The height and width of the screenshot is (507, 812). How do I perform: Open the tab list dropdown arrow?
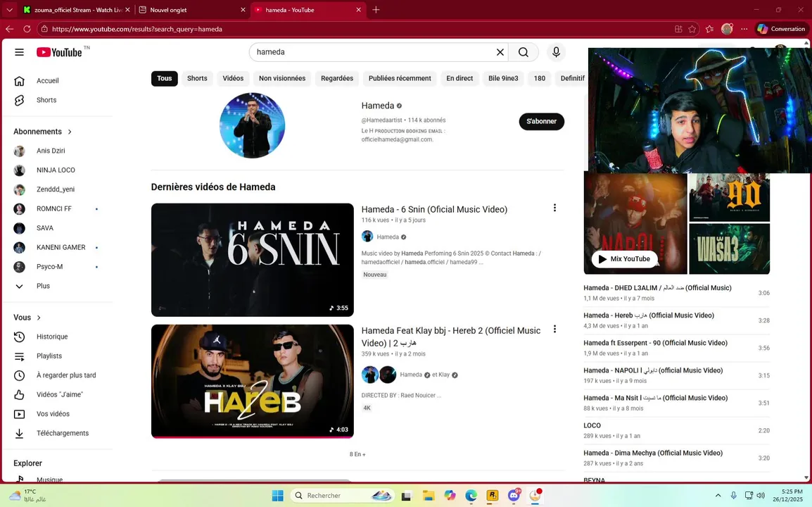pyautogui.click(x=9, y=10)
